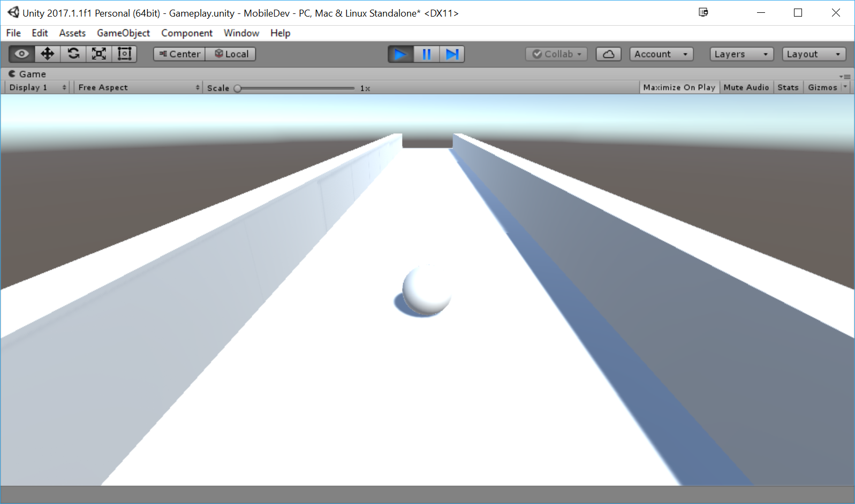
Task: Click the Scale slider handle
Action: 238,88
